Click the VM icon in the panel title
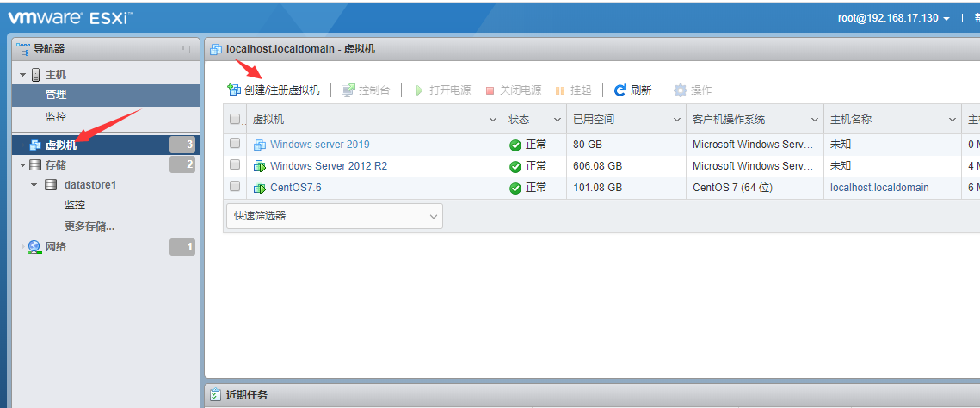 pyautogui.click(x=216, y=49)
